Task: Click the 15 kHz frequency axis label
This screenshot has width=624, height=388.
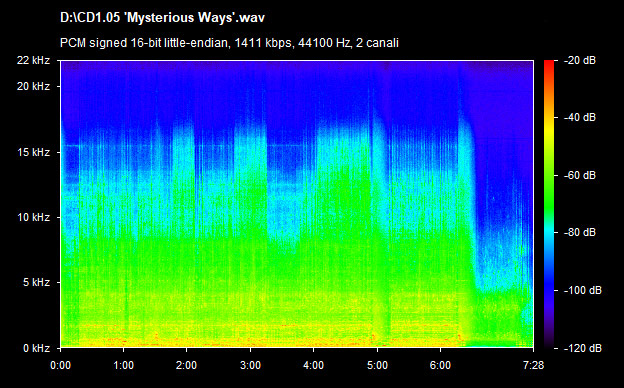Action: click(33, 152)
